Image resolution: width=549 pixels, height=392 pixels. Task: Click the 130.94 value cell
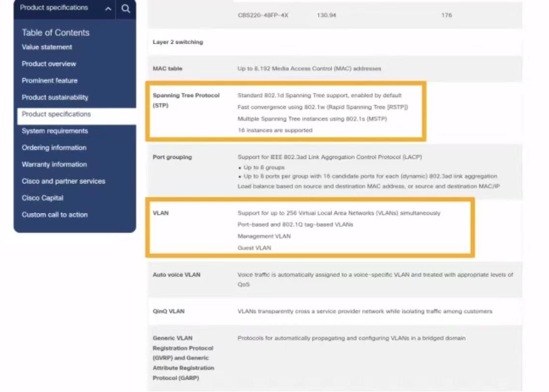pyautogui.click(x=326, y=15)
